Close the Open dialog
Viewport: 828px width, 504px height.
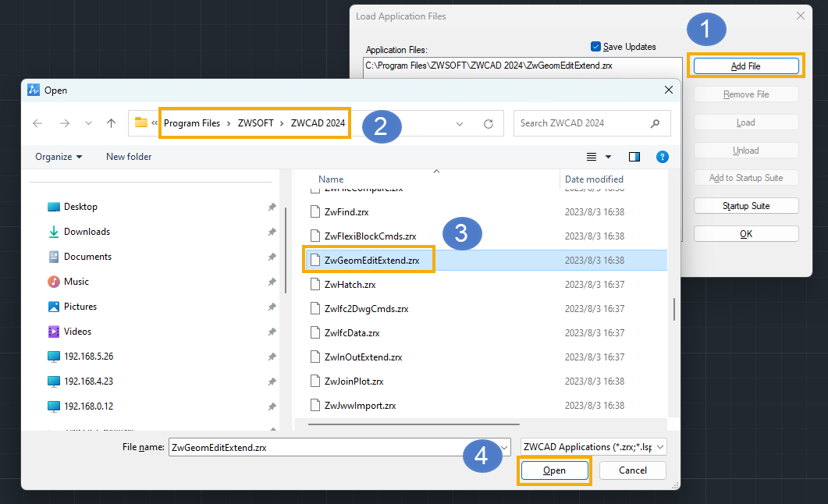tap(669, 91)
